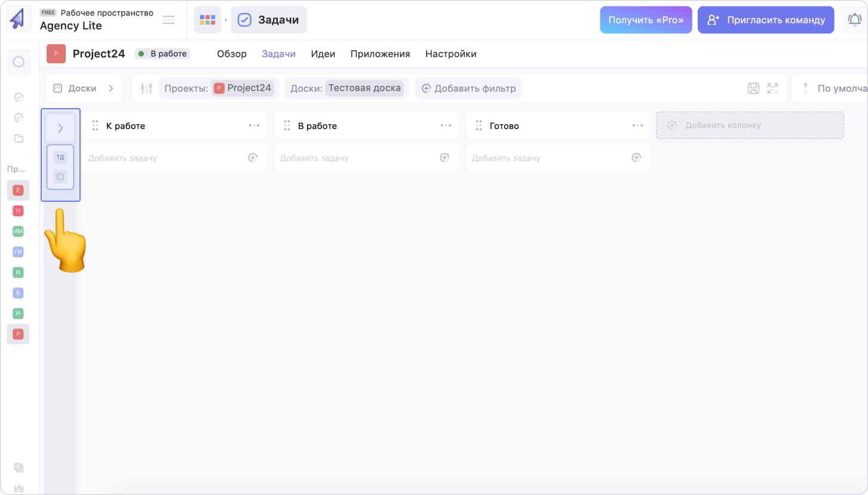Screen dimensions: 868x495
Task: Toggle the hamburger menu next to Agency Lite
Action: (x=168, y=20)
